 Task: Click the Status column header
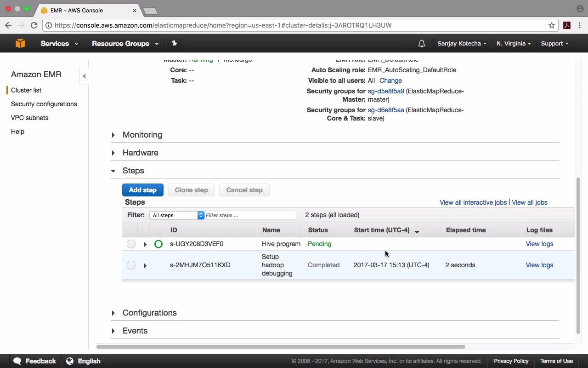pyautogui.click(x=318, y=230)
